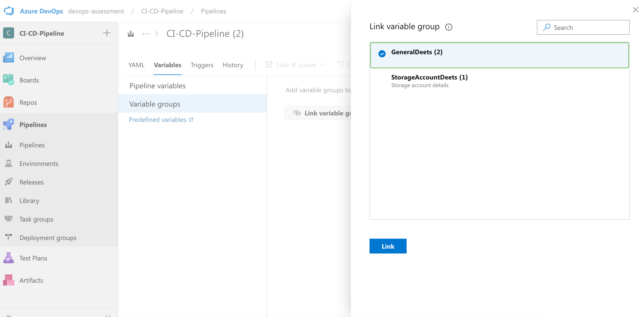Select the Repos icon in the sidebar
The image size is (644, 317).
[x=8, y=102]
